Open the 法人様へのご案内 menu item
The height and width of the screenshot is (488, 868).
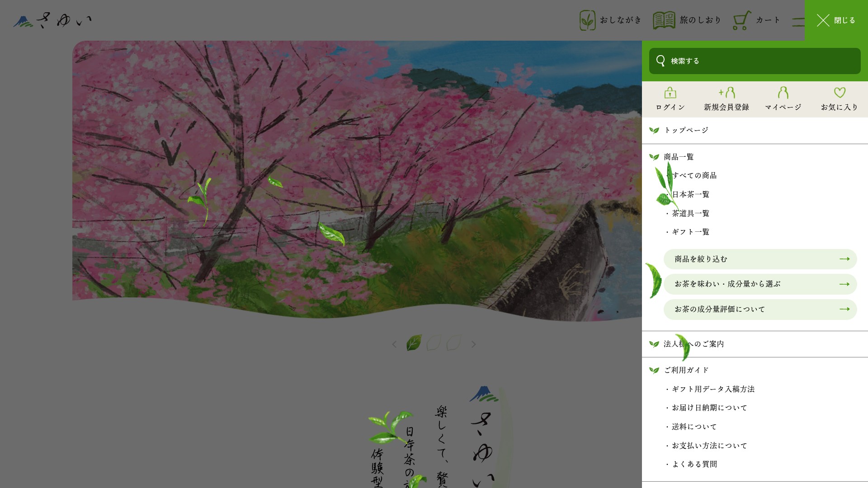[693, 344]
